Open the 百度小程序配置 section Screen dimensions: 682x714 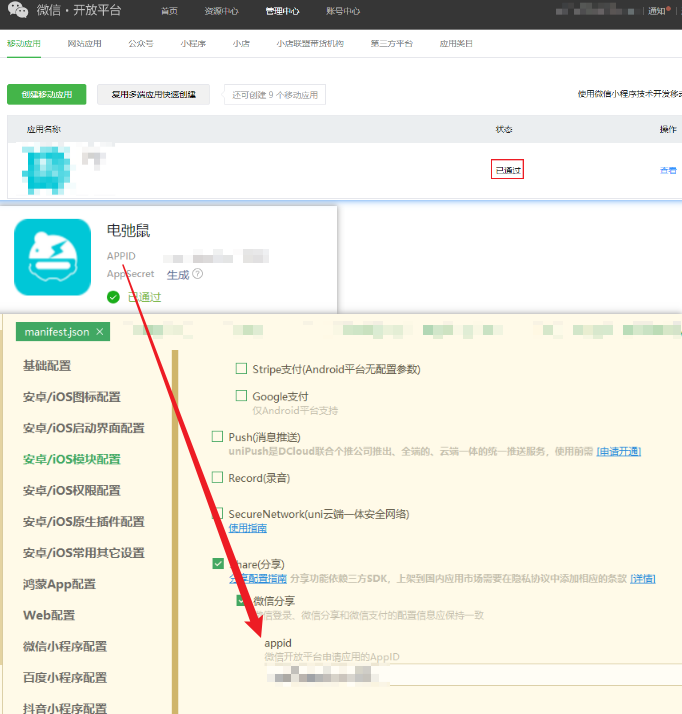click(65, 678)
